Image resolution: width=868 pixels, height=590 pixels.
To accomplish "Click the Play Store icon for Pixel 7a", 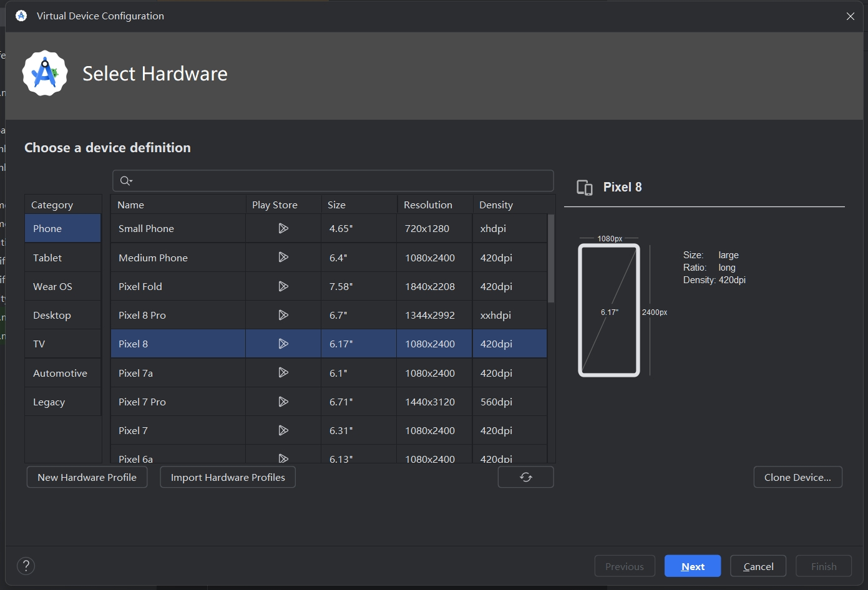I will point(283,372).
